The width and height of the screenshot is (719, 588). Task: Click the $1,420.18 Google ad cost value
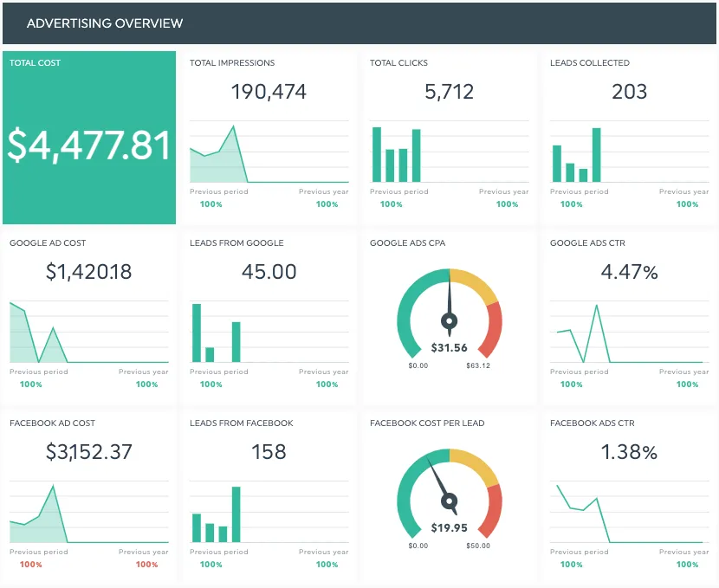(x=89, y=272)
